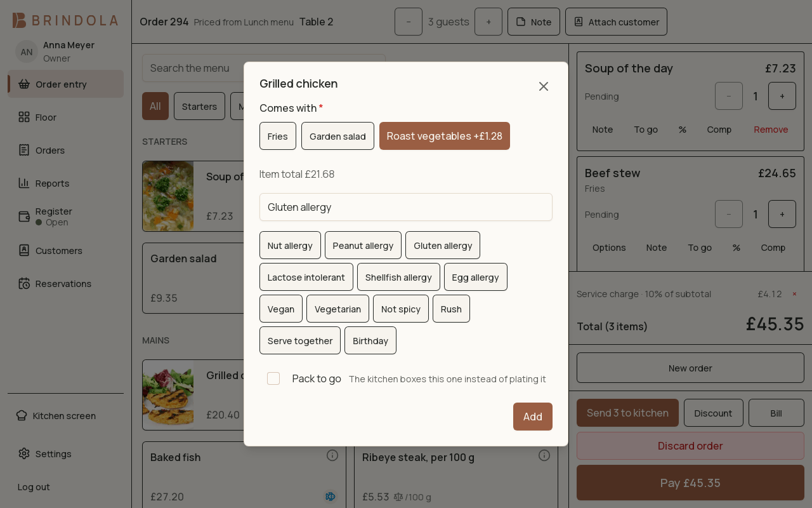Viewport: 812px width, 508px height.
Task: Click the Pay £45.35 button
Action: [690, 483]
